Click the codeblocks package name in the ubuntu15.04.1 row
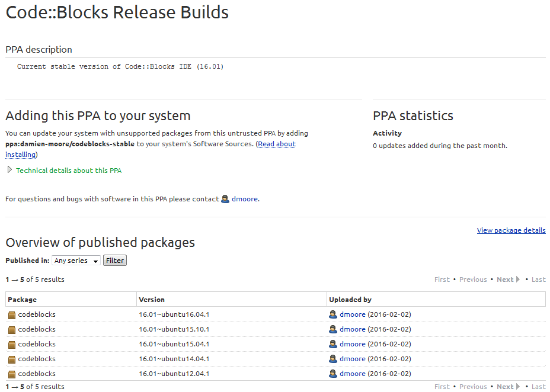The height and width of the screenshot is (392, 550). pos(37,344)
